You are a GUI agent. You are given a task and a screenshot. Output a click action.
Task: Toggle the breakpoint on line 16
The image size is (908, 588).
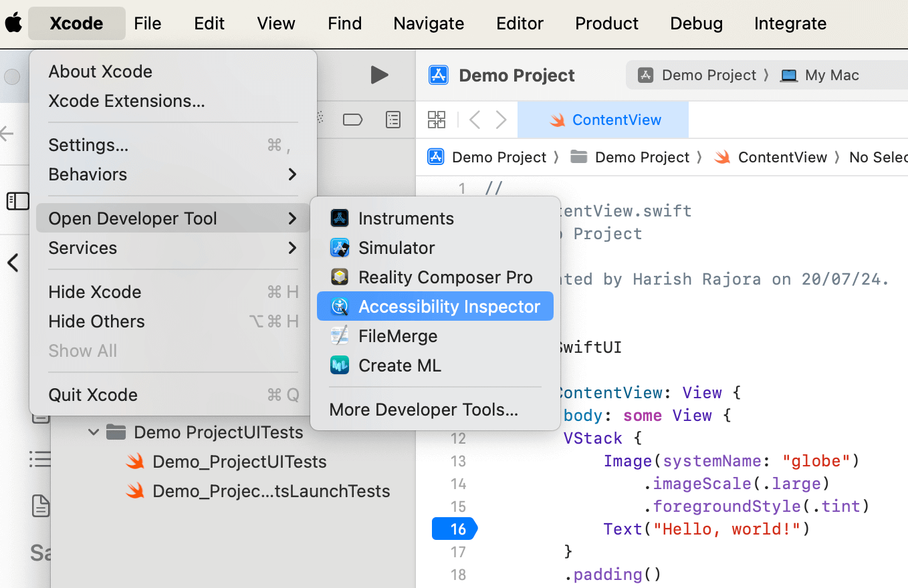coord(455,529)
